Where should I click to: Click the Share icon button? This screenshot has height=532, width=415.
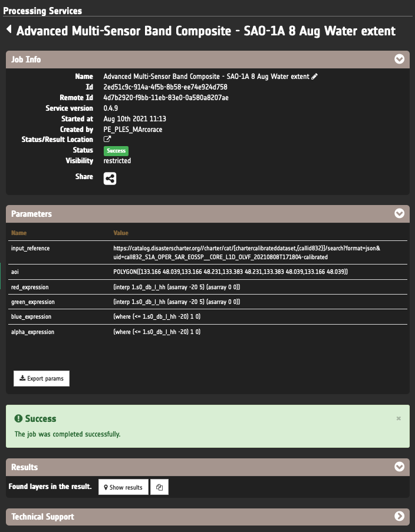tap(110, 179)
